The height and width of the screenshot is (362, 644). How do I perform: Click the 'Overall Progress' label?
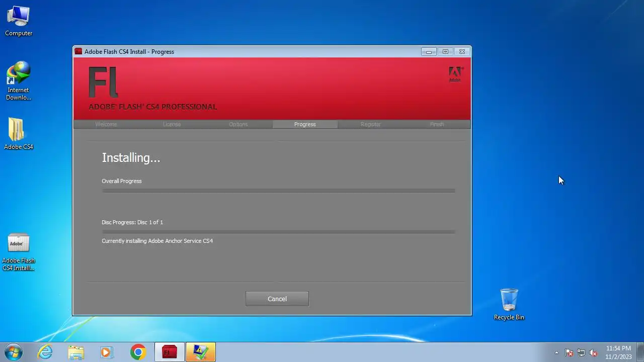pos(122,181)
